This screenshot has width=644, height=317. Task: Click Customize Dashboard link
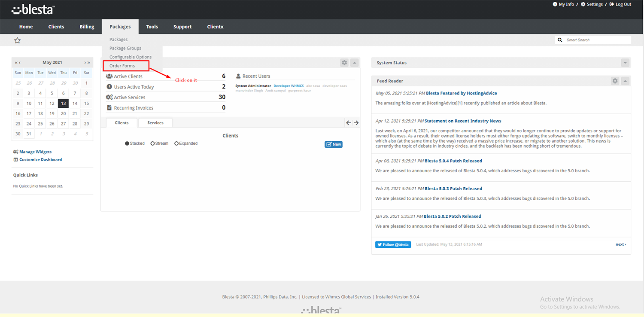38,159
